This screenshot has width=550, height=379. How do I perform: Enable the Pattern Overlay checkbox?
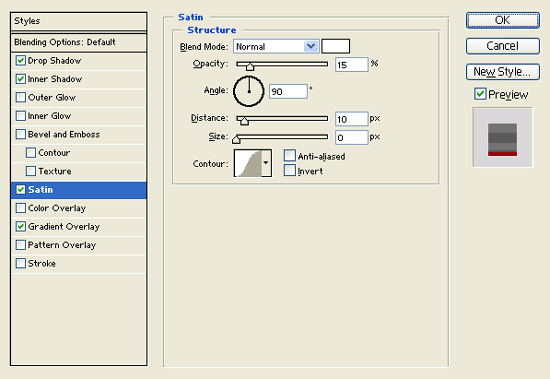21,245
